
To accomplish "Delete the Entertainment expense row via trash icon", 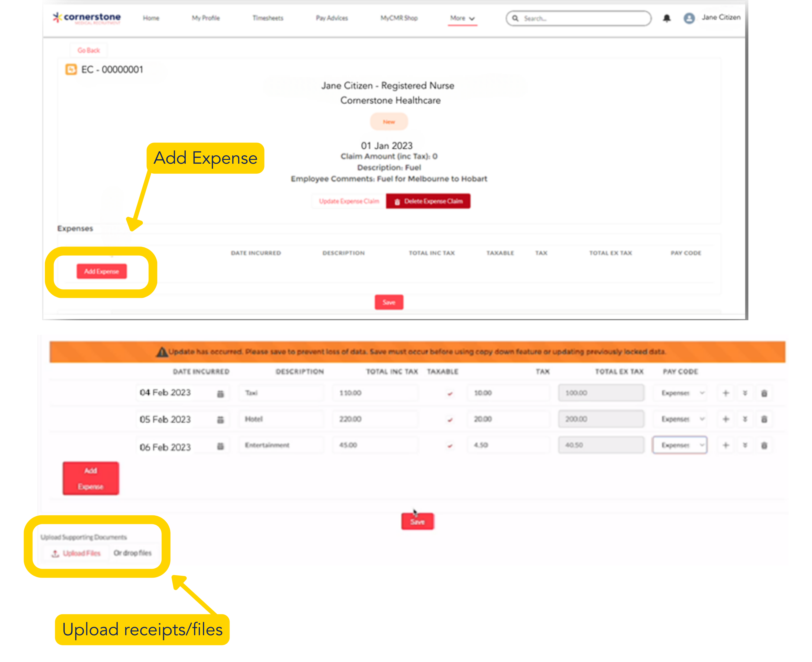I will point(764,445).
